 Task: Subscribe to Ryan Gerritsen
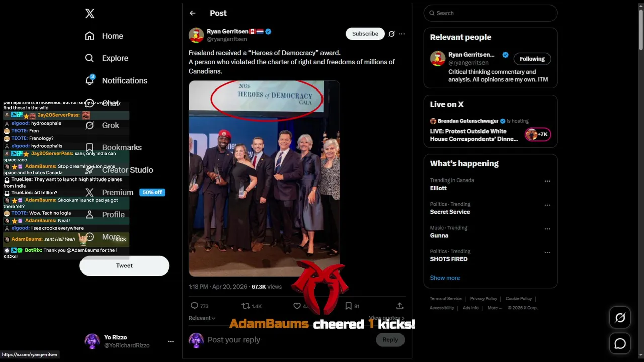[x=365, y=34]
